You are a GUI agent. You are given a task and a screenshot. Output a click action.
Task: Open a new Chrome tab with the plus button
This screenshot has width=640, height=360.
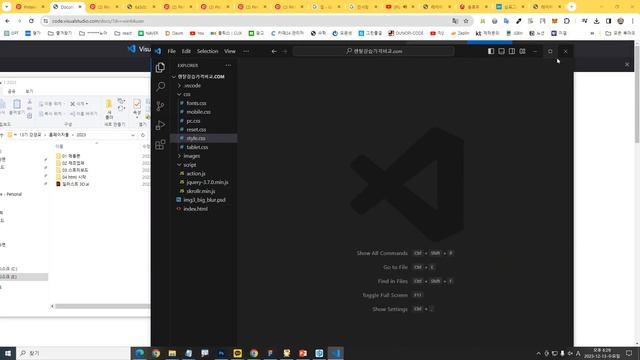pyautogui.click(x=571, y=7)
